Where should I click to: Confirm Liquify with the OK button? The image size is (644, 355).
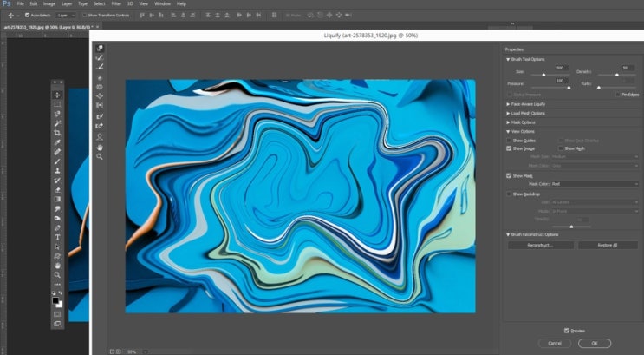595,343
